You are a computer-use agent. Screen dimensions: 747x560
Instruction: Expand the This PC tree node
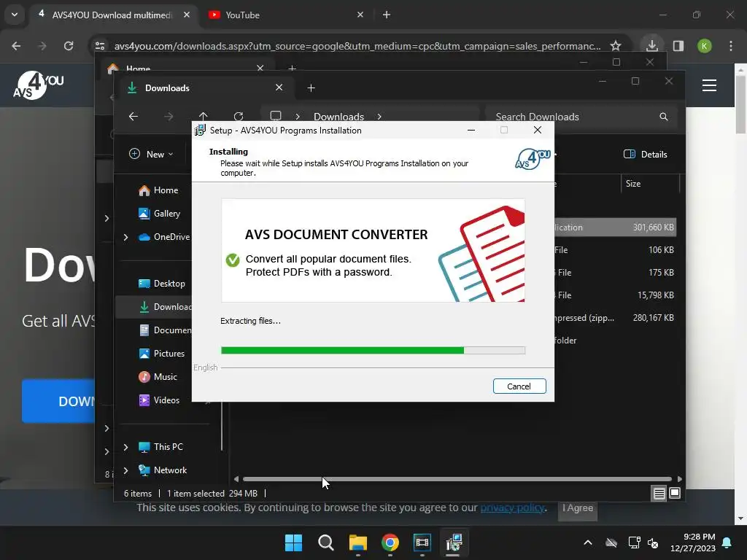tap(125, 447)
